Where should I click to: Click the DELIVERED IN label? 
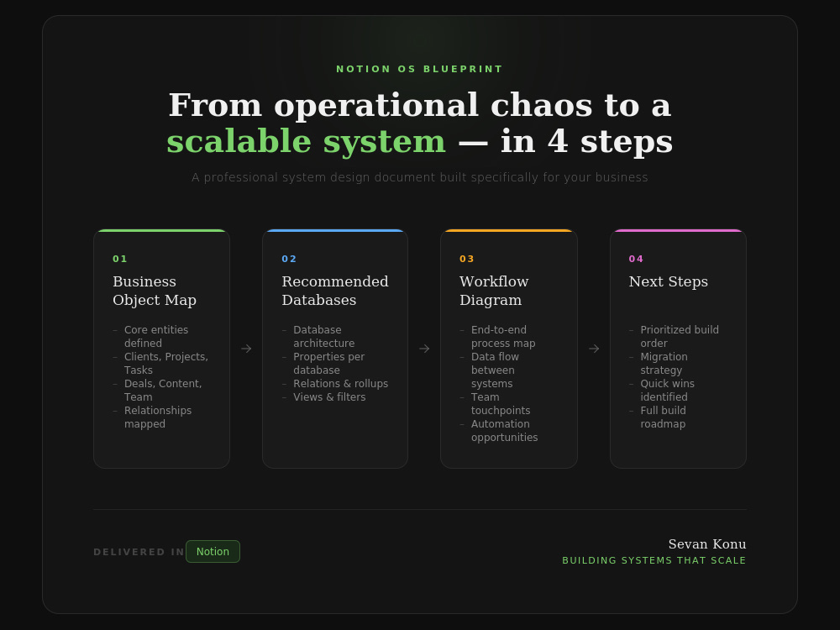click(139, 552)
